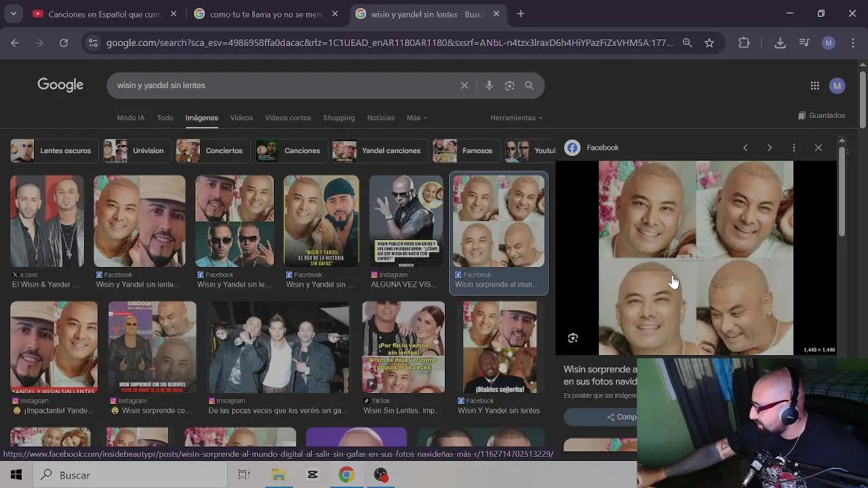Open Windows Start menu
This screenshot has height=488, width=868.
16,475
